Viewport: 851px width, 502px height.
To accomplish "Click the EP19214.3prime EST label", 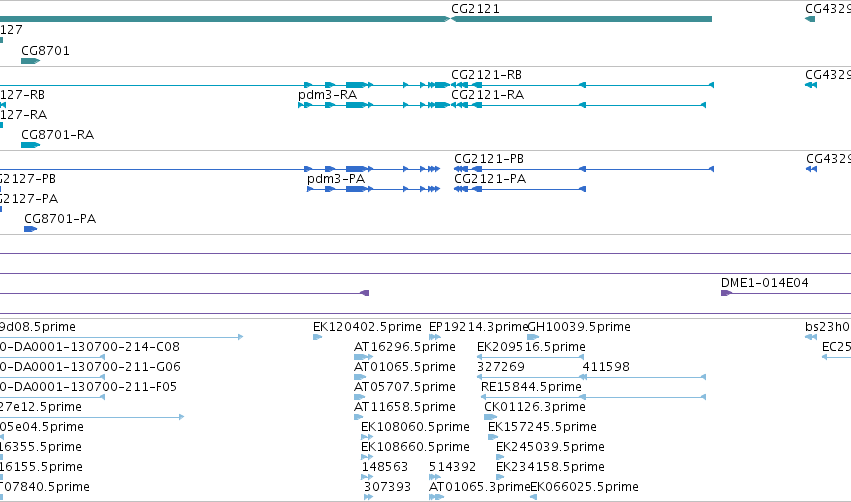I will (x=478, y=327).
